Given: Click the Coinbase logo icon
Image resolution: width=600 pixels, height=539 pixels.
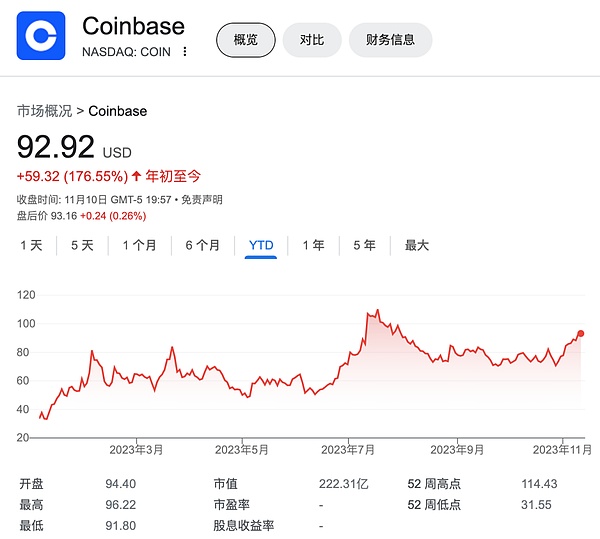Looking at the screenshot, I should coord(41,36).
